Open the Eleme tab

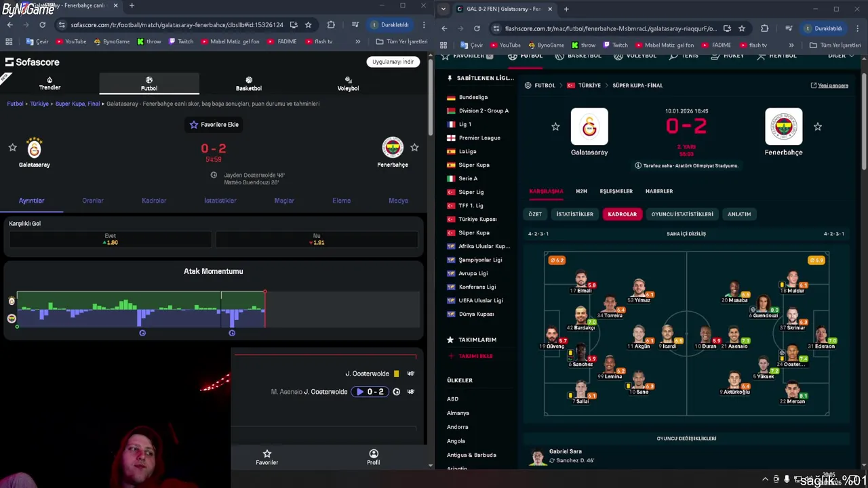pos(342,201)
